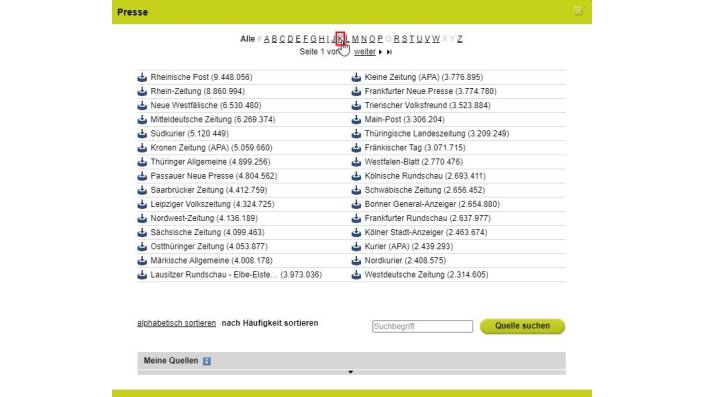The height and width of the screenshot is (397, 705).
Task: Go to next page via weiter link
Action: tap(365, 52)
